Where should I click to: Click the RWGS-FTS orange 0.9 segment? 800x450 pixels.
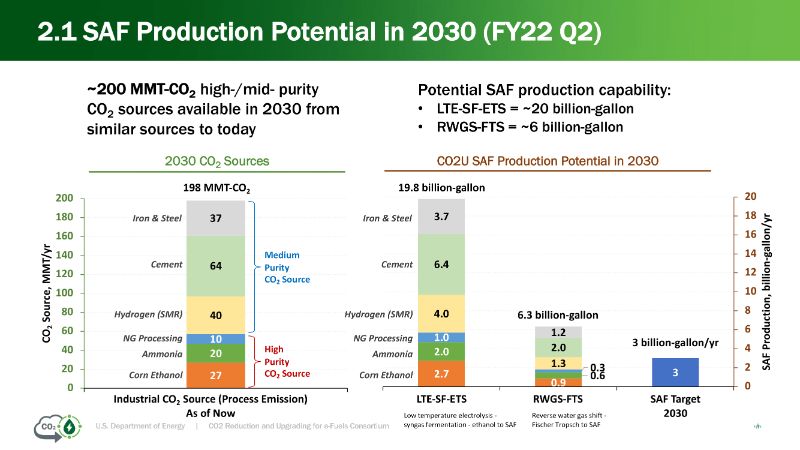[558, 382]
